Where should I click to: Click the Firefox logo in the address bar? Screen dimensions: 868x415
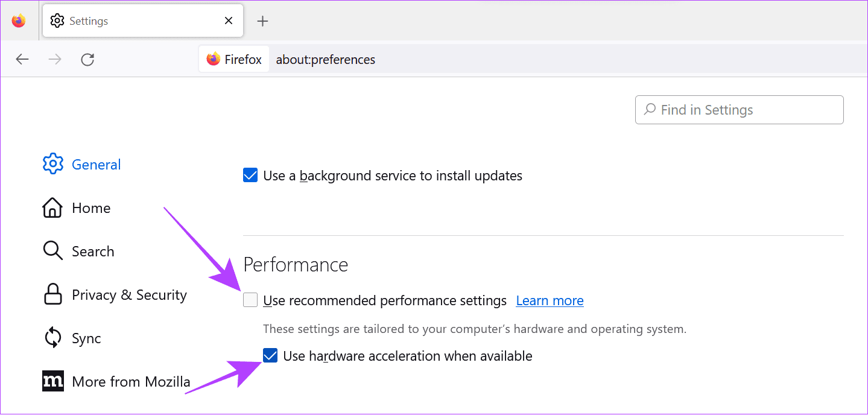coord(214,59)
